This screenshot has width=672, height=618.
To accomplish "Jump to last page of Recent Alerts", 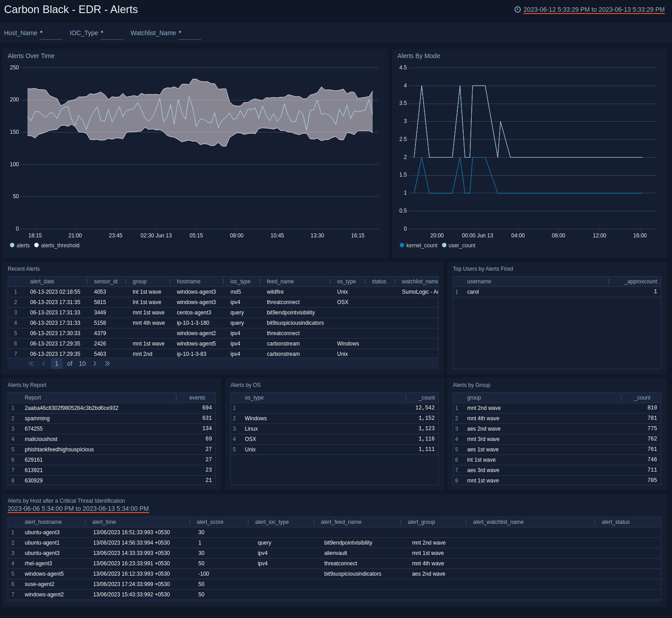I will [108, 364].
